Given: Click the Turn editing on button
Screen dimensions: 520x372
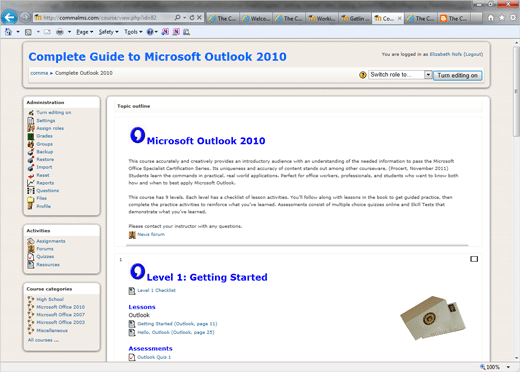Looking at the screenshot, I should (457, 75).
